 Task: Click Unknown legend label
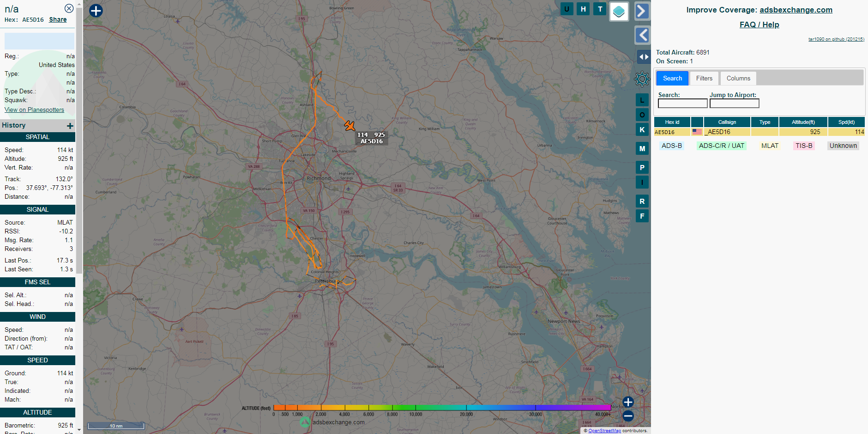coord(843,146)
